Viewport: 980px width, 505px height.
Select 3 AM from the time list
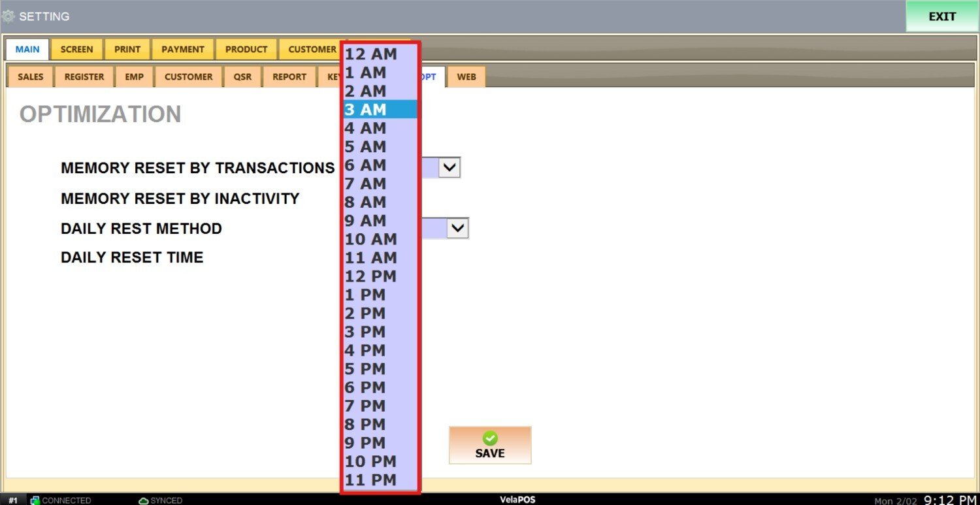tap(380, 110)
